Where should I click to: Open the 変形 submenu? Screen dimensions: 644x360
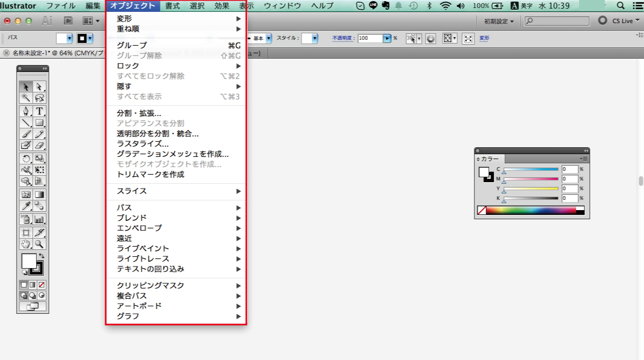pyautogui.click(x=176, y=19)
